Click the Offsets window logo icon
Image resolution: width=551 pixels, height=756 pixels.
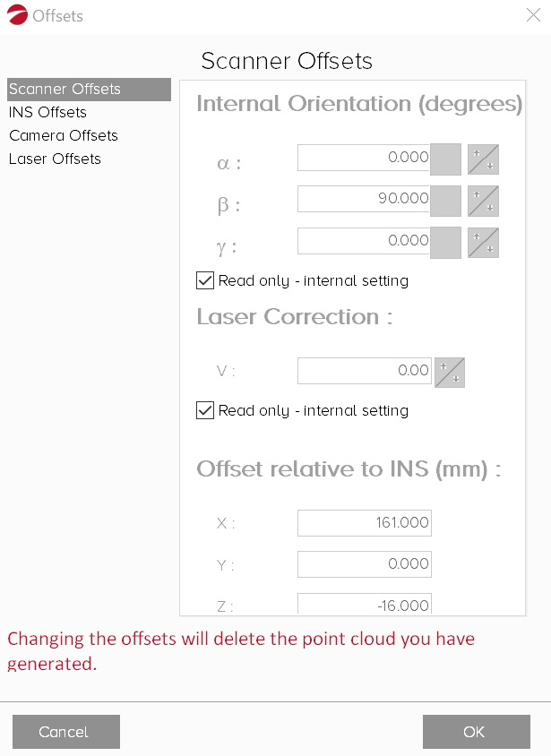[x=16, y=15]
